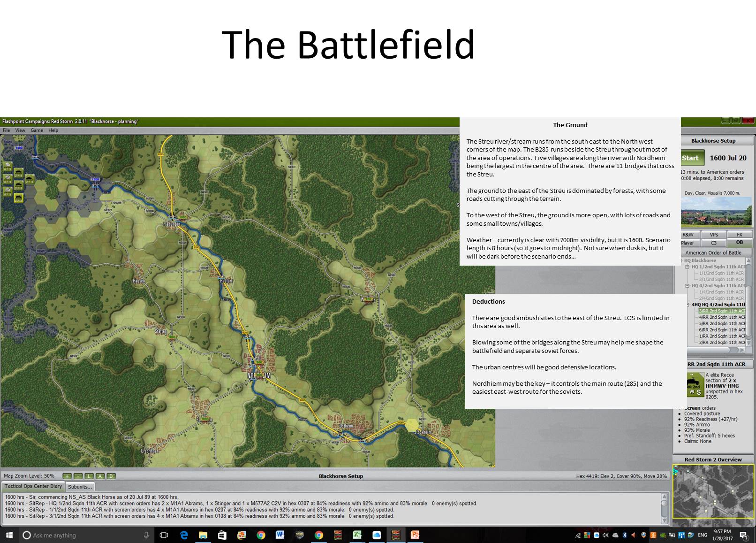756x543 pixels.
Task: Open the File menu
Action: click(6, 130)
